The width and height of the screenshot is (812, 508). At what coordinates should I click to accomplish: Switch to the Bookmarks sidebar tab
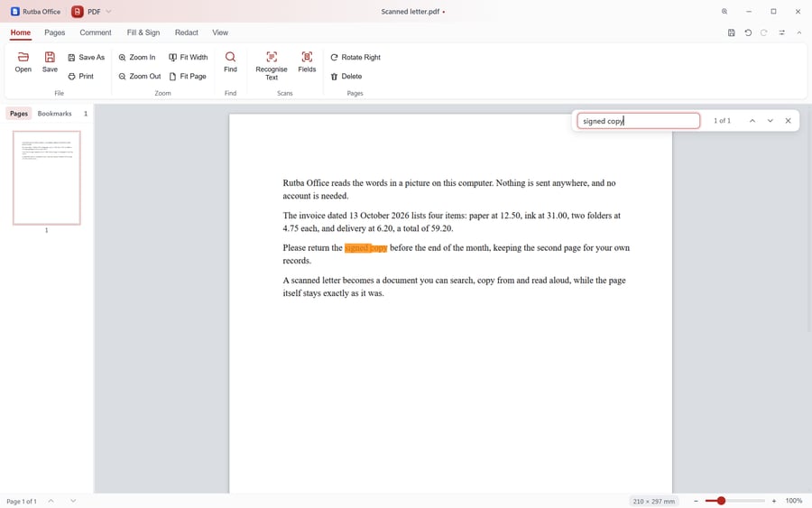point(54,114)
